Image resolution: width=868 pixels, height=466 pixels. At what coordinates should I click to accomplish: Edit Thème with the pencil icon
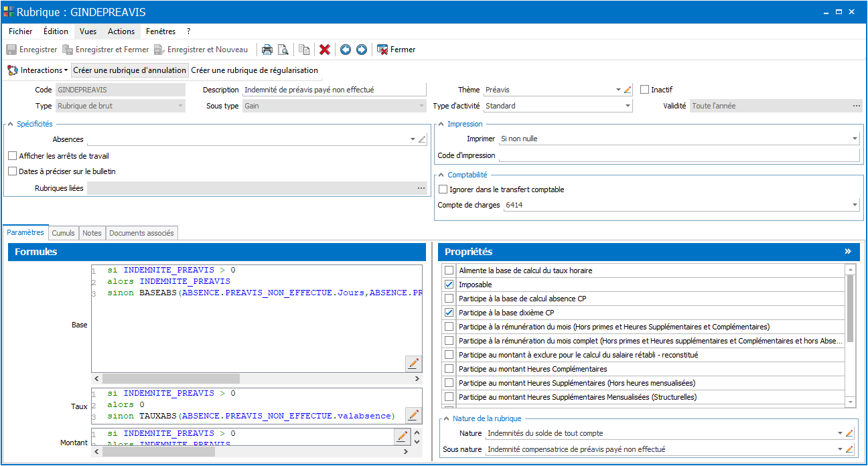(x=628, y=90)
